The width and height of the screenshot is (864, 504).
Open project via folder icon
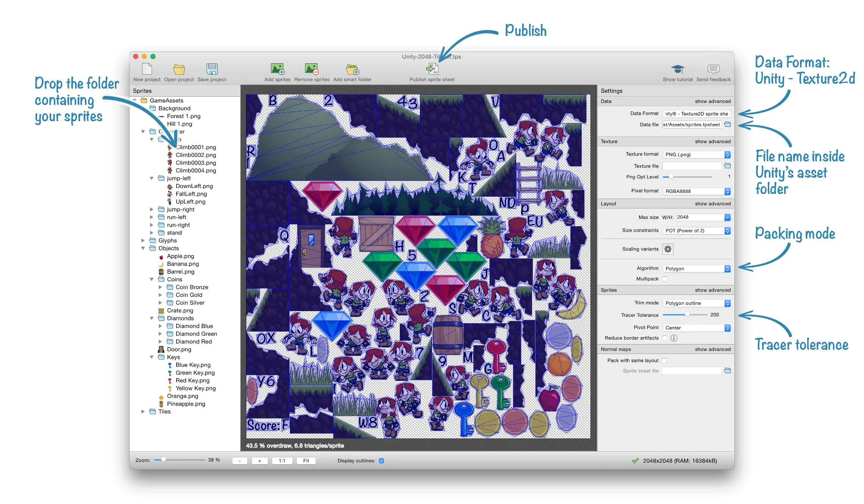(x=179, y=69)
